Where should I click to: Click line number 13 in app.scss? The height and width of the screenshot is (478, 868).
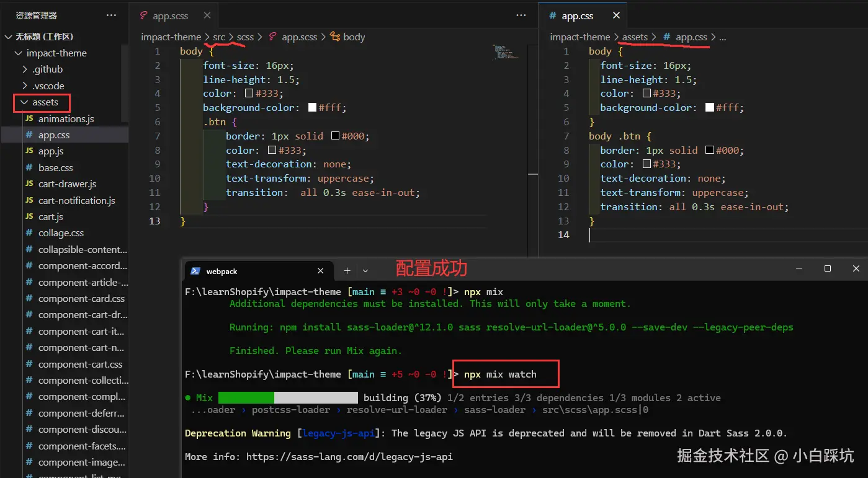point(154,221)
